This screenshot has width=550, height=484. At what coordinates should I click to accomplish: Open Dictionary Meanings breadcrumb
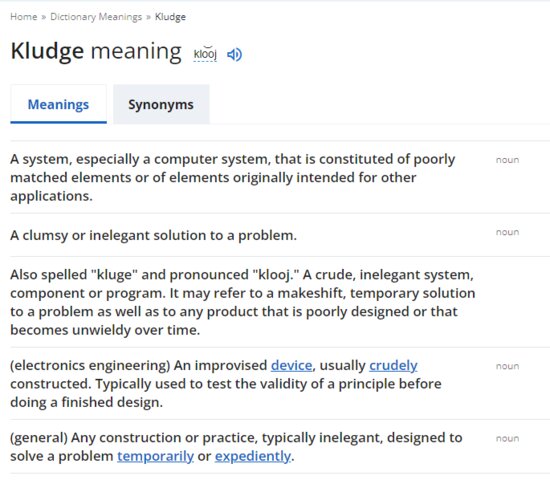(96, 16)
